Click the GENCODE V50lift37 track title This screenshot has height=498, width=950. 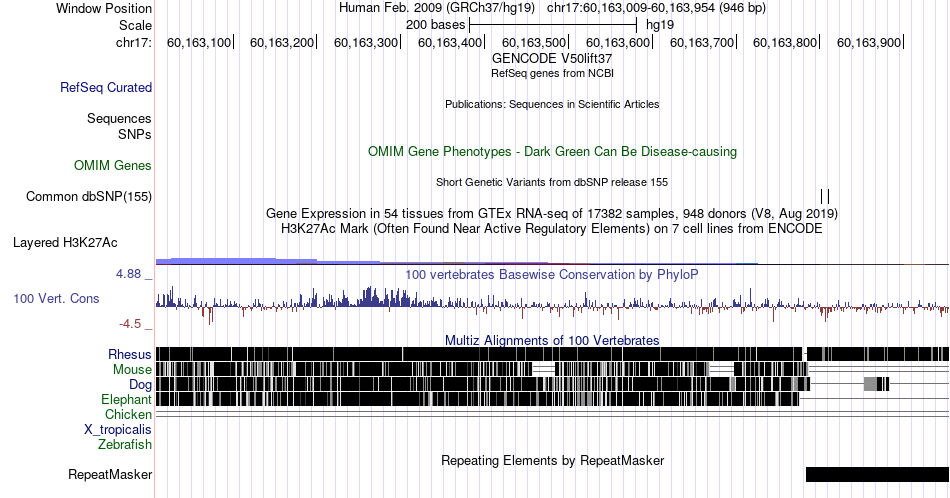pyautogui.click(x=552, y=58)
